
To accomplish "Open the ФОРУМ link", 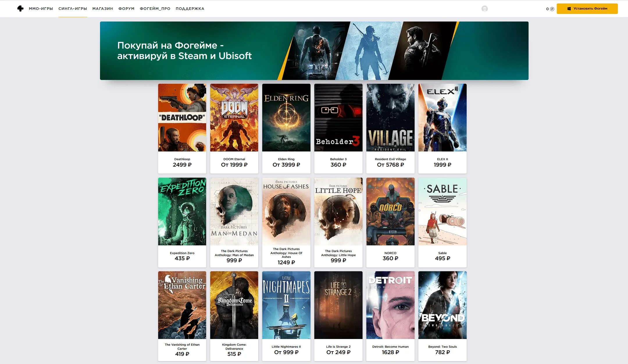I will 126,9.
